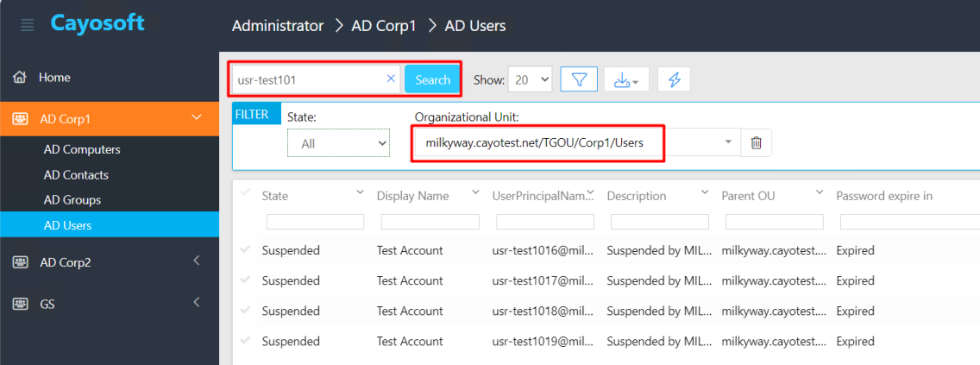Open the export download menu
This screenshot has height=365, width=980.
pos(626,80)
